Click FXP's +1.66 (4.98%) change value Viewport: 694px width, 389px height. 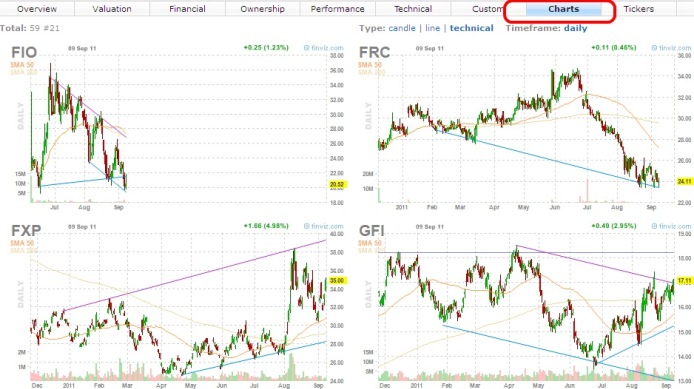click(266, 226)
